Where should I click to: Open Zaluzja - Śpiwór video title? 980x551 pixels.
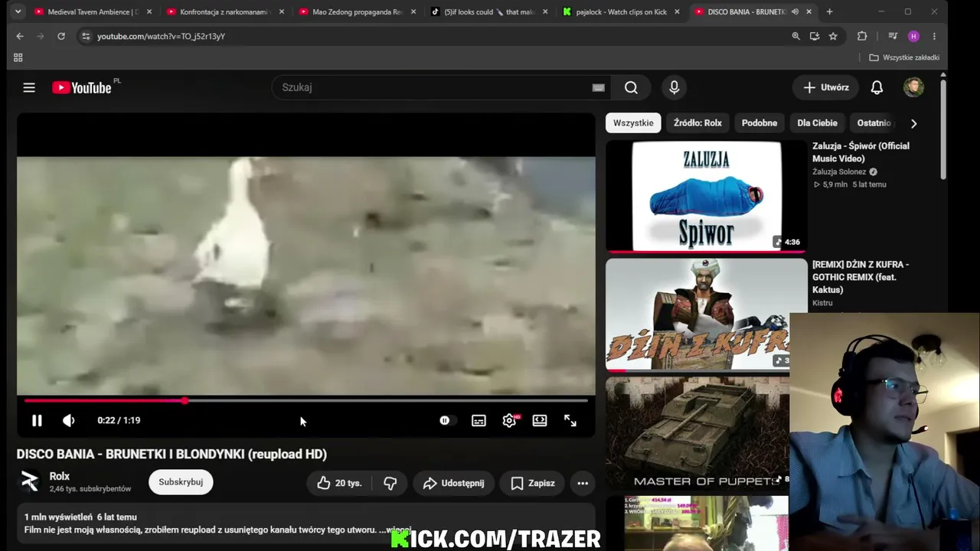click(861, 152)
